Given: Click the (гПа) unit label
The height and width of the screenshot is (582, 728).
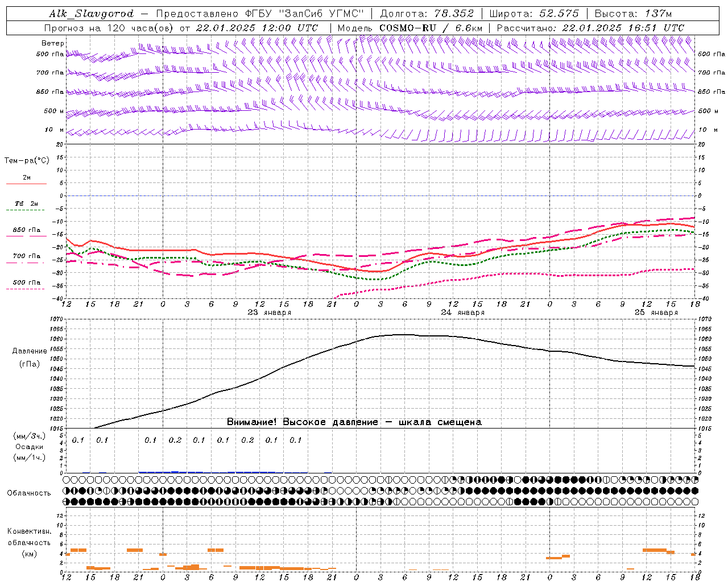Looking at the screenshot, I should (x=30, y=364).
